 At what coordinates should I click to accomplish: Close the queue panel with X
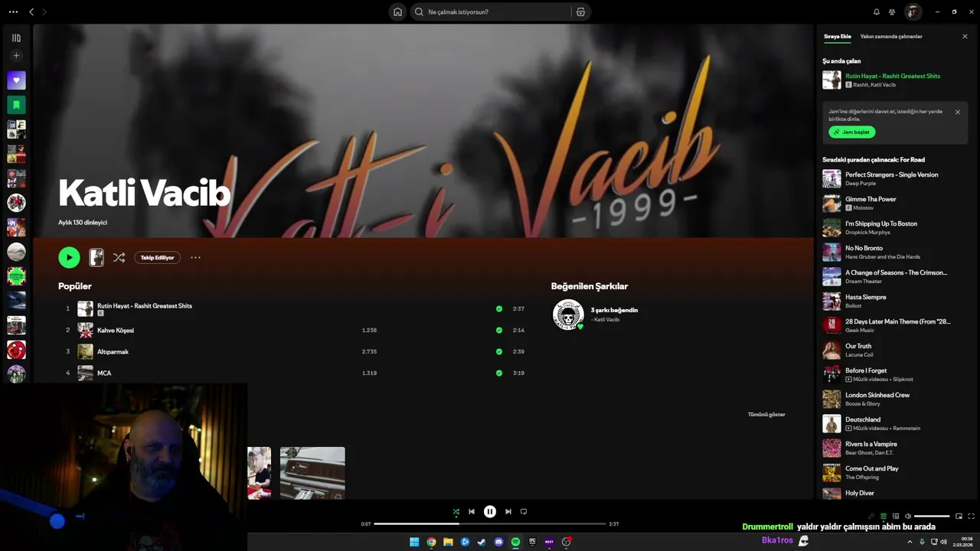pyautogui.click(x=965, y=37)
